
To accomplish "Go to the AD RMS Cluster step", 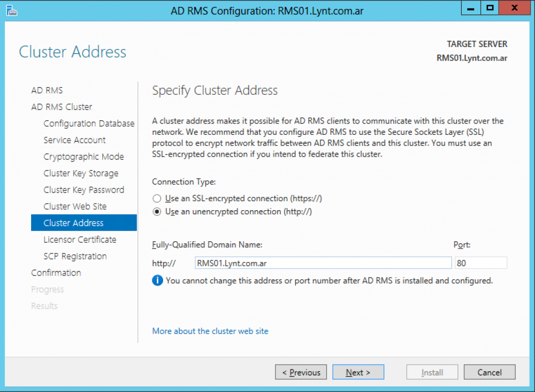I will coord(62,107).
